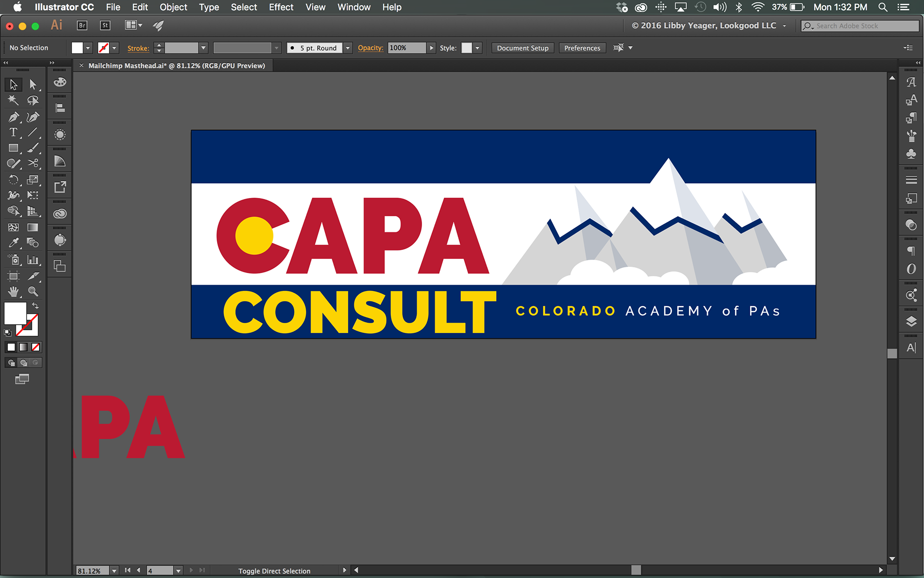The image size is (924, 578).
Task: Swap fill and stroke colors
Action: (36, 305)
